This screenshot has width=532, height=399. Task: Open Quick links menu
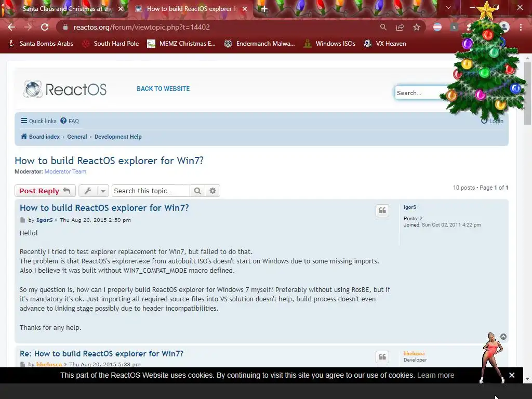pos(38,121)
